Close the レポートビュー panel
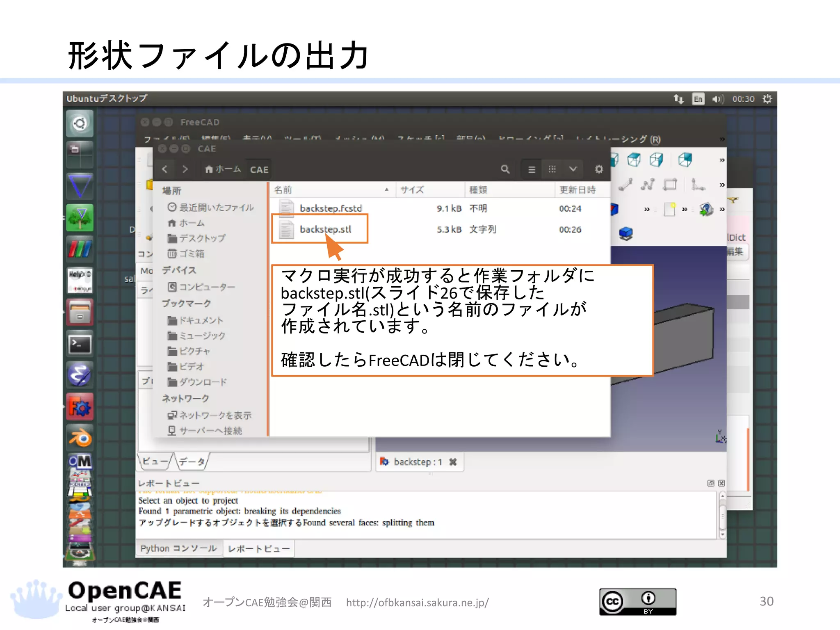The image size is (840, 630). [721, 483]
